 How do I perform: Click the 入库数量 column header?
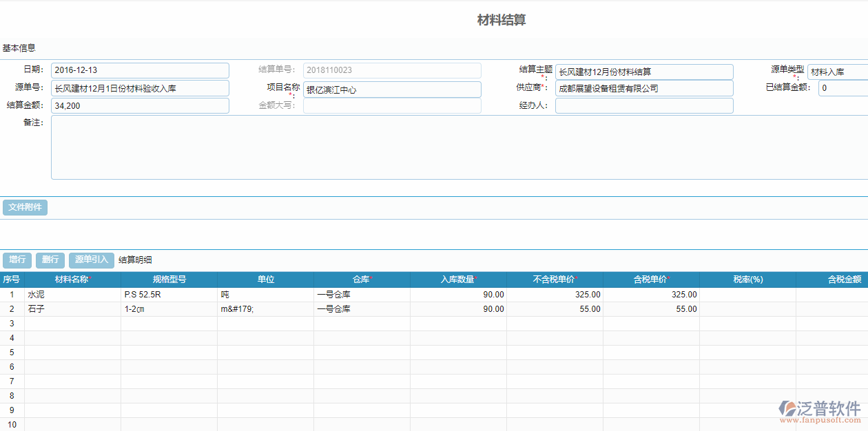458,280
